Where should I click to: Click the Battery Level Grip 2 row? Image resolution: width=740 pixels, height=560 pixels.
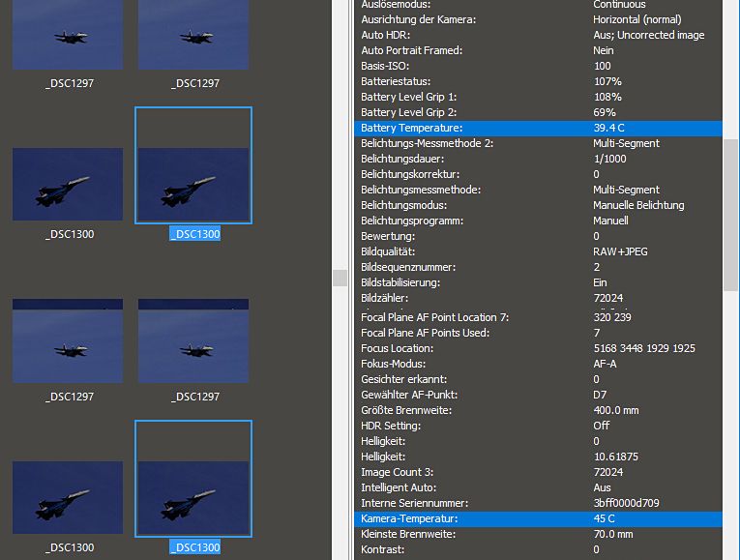(x=538, y=112)
